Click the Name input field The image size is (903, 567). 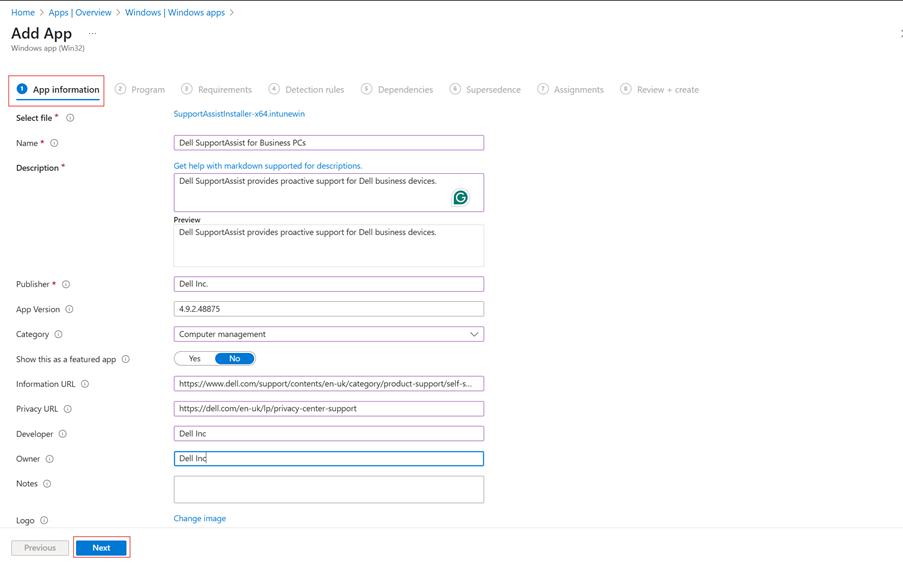pos(329,143)
